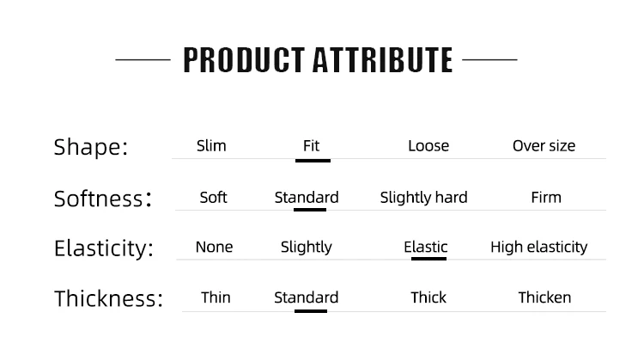Select Thin under Thickness

coord(216,297)
